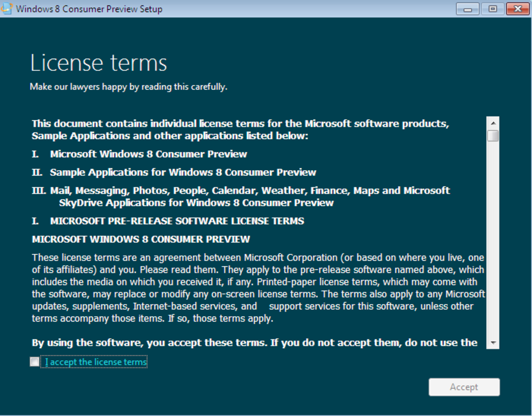
Task: Click the Accept button
Action: pyautogui.click(x=464, y=387)
